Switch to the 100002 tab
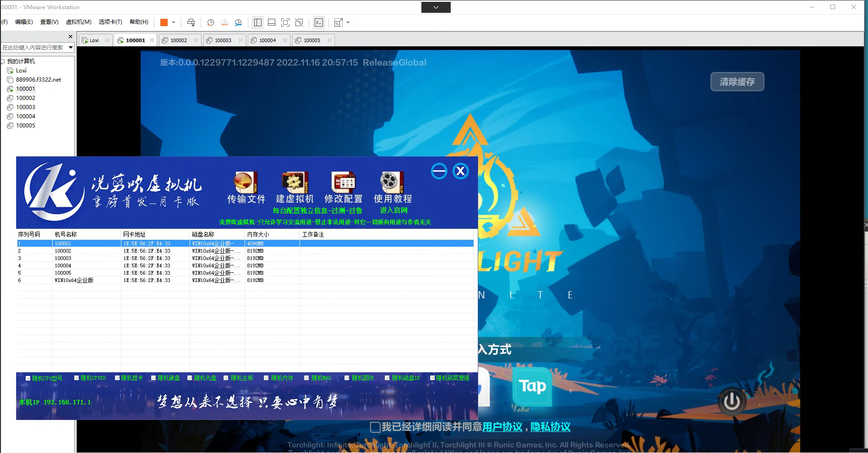The image size is (868, 453). point(179,40)
